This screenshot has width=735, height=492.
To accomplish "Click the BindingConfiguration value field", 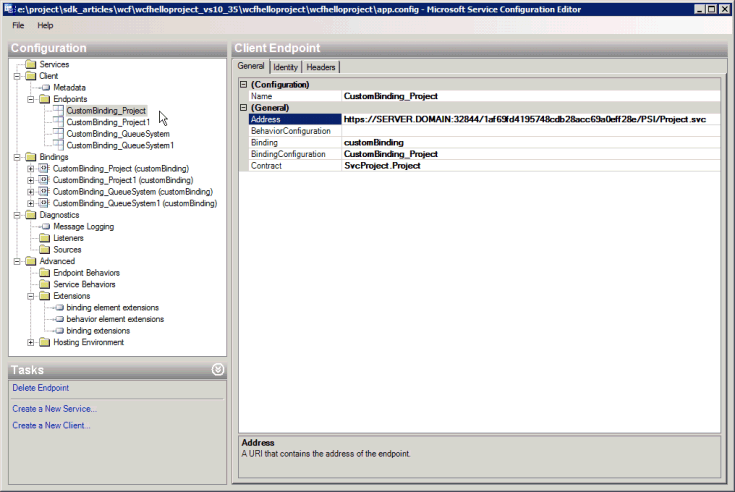I will tap(531, 154).
